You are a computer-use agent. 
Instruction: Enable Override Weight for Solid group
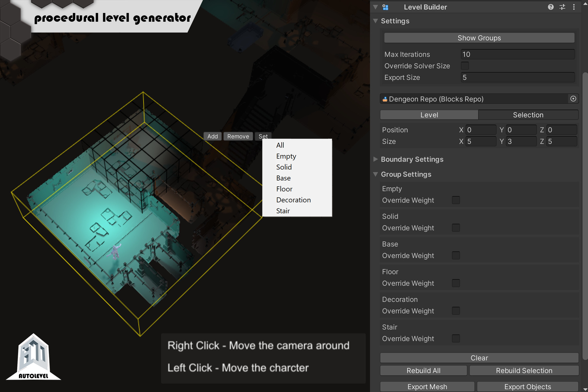click(x=456, y=228)
